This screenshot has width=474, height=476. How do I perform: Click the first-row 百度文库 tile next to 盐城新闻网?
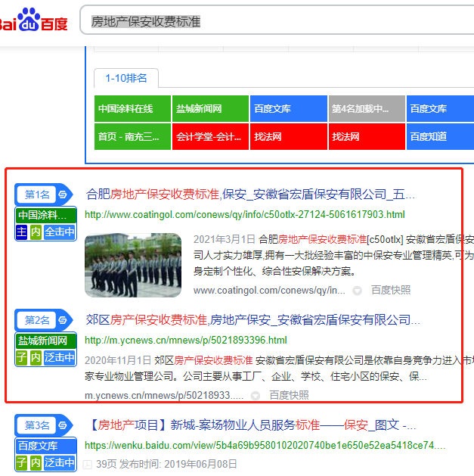coord(288,109)
